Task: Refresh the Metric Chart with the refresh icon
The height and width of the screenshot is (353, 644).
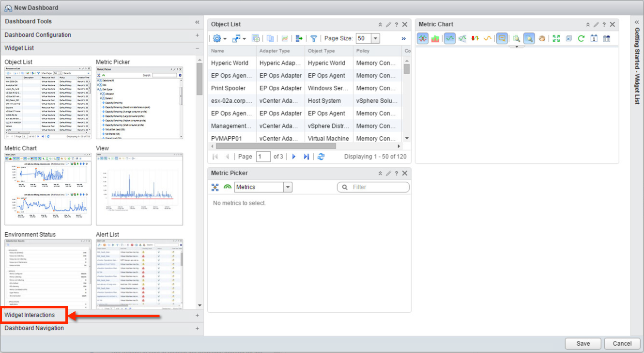Action: point(581,38)
